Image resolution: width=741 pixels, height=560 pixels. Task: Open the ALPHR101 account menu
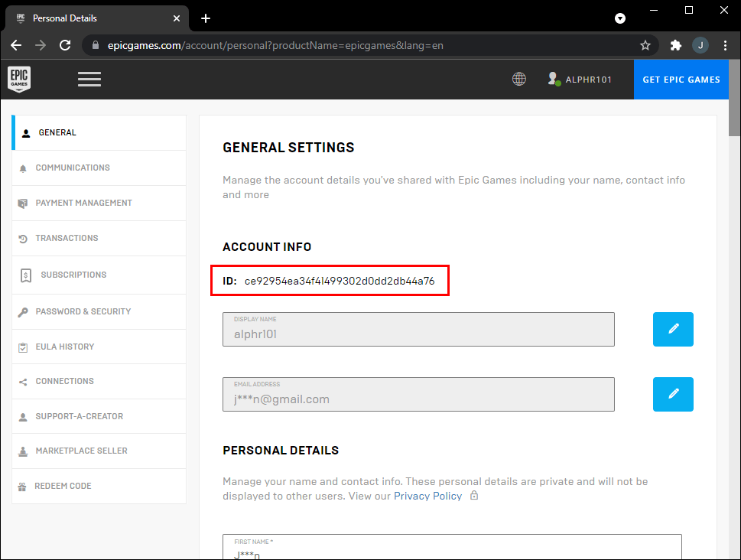pos(580,79)
